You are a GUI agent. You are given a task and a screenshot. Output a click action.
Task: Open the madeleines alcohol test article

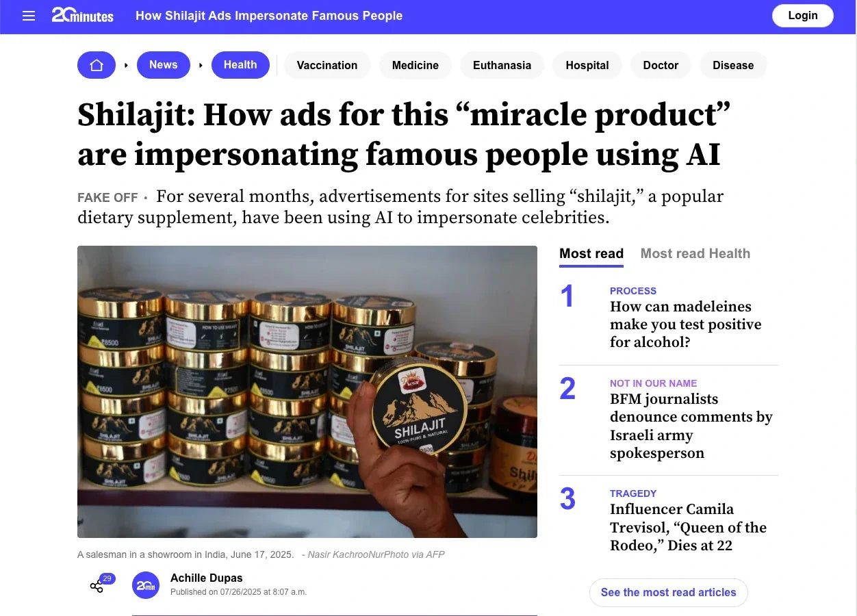pyautogui.click(x=686, y=324)
